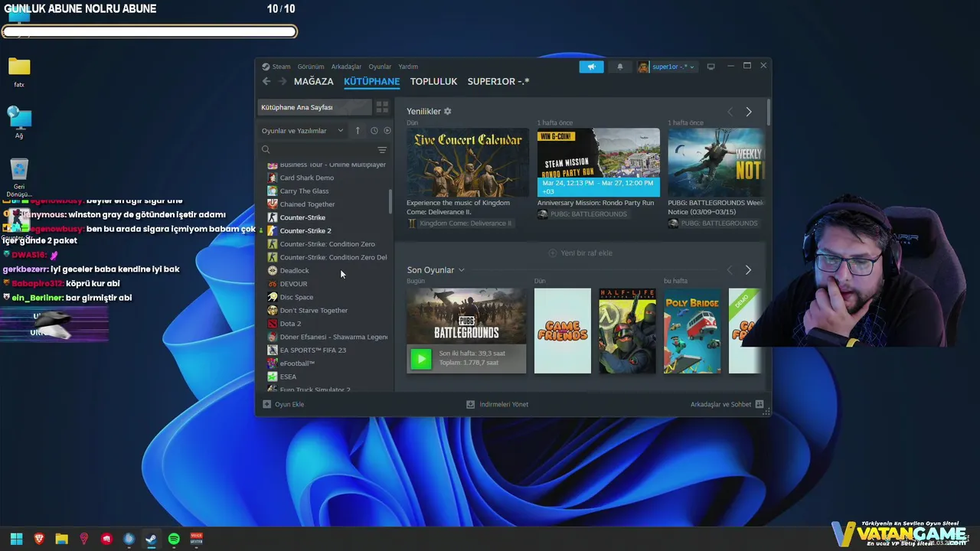Open the Oyunlar menu
The height and width of the screenshot is (551, 980).
click(x=380, y=67)
